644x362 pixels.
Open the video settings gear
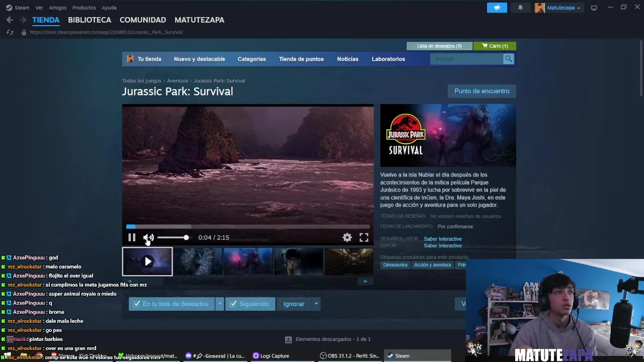(347, 238)
